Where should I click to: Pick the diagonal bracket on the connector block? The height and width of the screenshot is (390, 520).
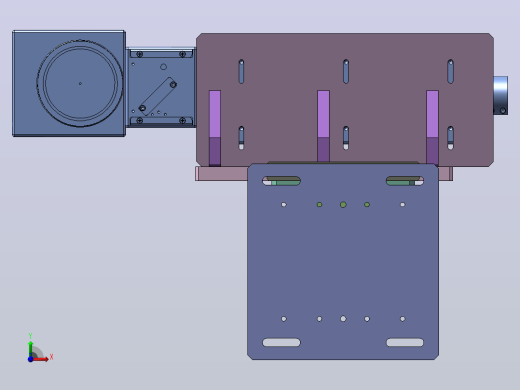click(158, 97)
